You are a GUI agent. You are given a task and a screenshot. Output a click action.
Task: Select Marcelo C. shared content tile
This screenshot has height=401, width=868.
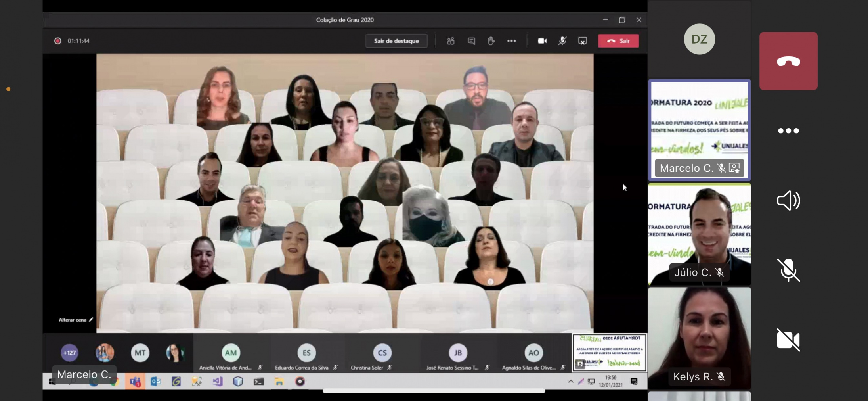(700, 130)
